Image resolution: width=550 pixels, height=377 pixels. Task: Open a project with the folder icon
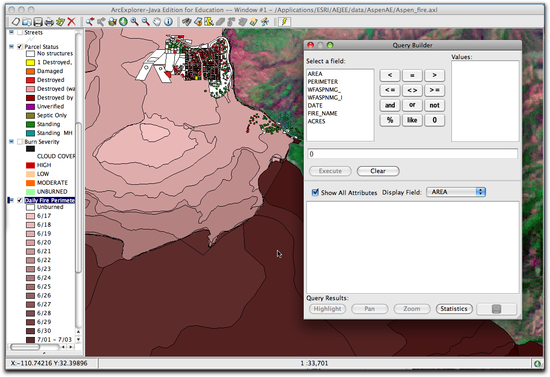coord(27,22)
